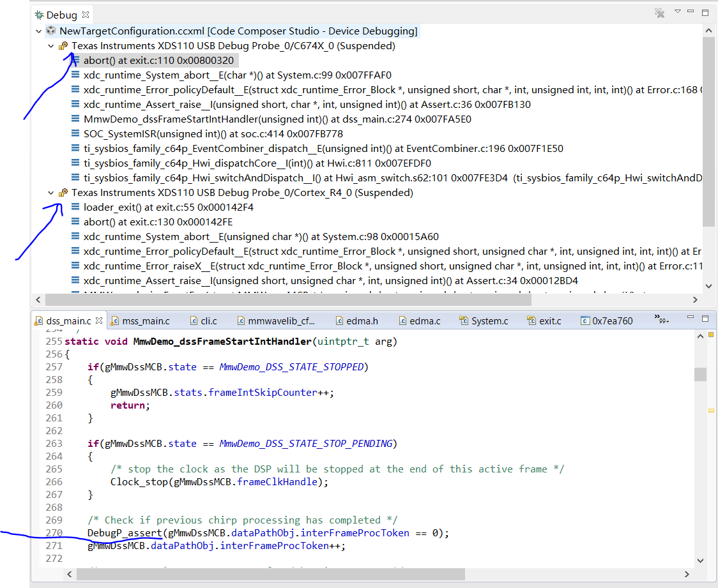Screen dimensions: 718x588
Task: Click the C file icon on the cli.c tab
Action: (195, 320)
